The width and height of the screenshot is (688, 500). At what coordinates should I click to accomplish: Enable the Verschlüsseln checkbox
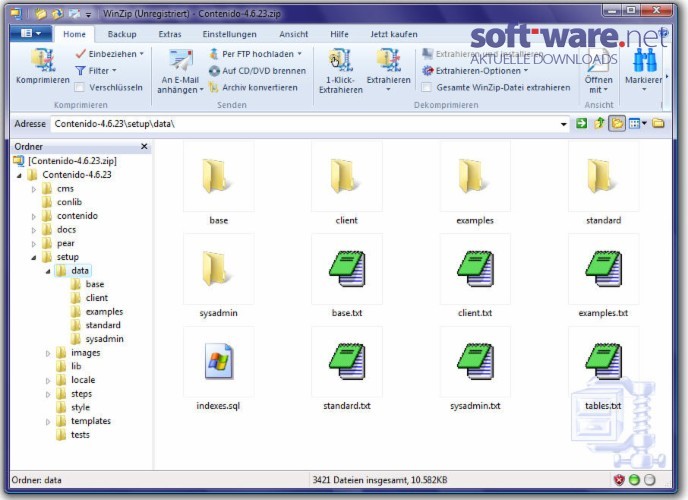pos(79,87)
